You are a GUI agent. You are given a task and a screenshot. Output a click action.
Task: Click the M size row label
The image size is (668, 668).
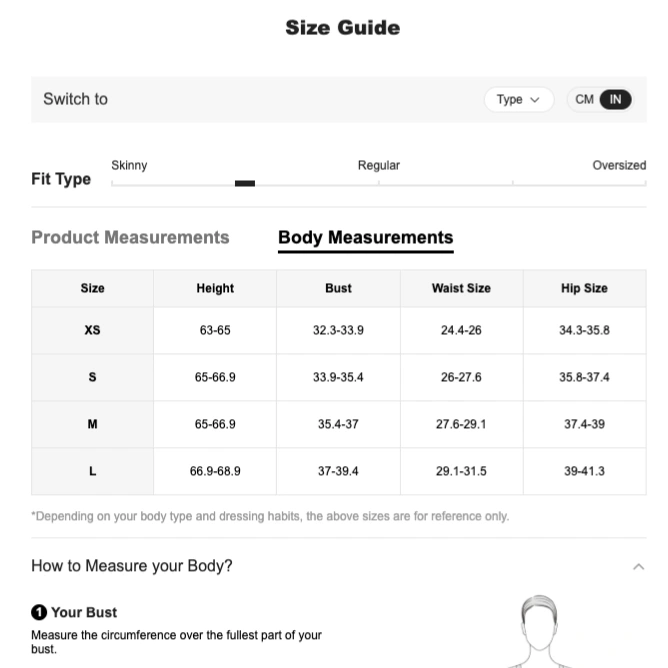(x=92, y=424)
